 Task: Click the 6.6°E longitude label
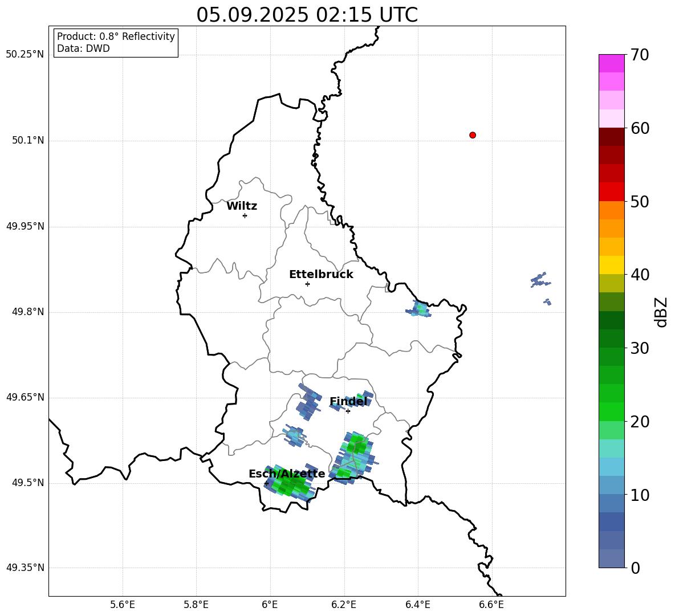tap(491, 605)
